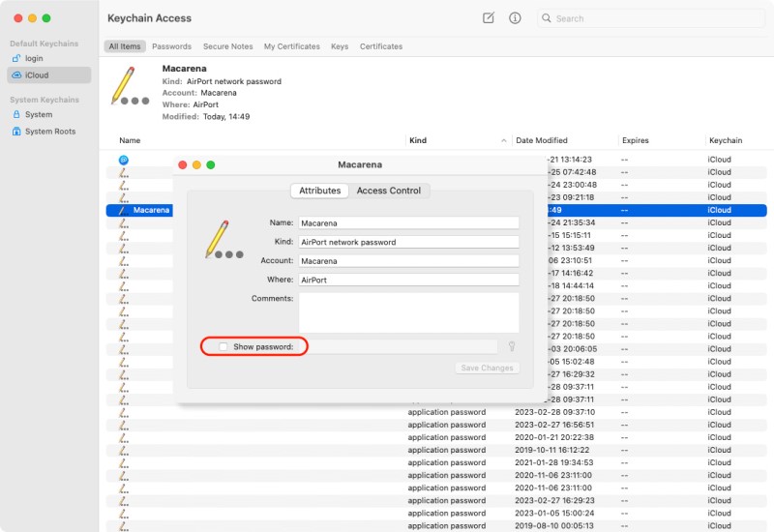Click the time 21:35:34 in the list

click(579, 222)
